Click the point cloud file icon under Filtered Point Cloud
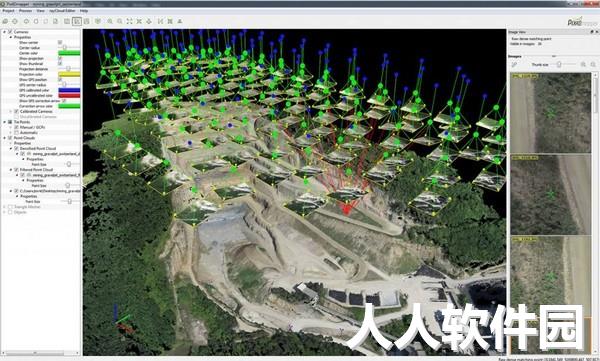Image resolution: width=600 pixels, height=361 pixels. pyautogui.click(x=29, y=175)
